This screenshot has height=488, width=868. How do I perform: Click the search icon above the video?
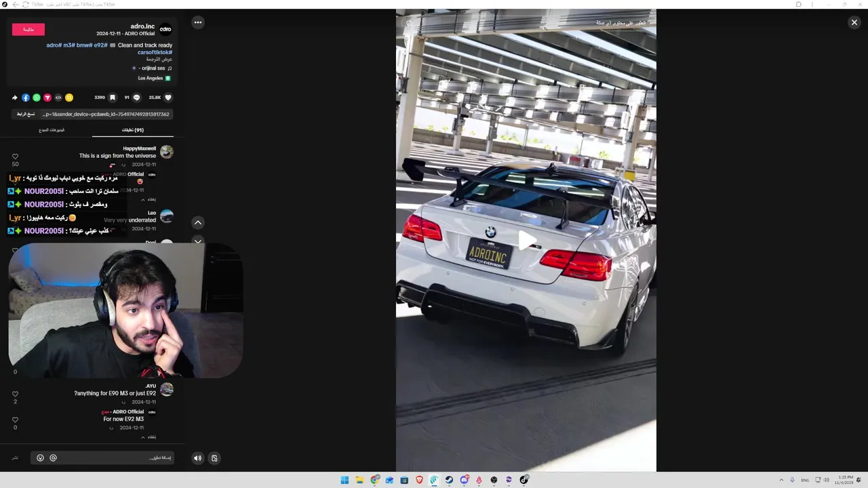409,23
